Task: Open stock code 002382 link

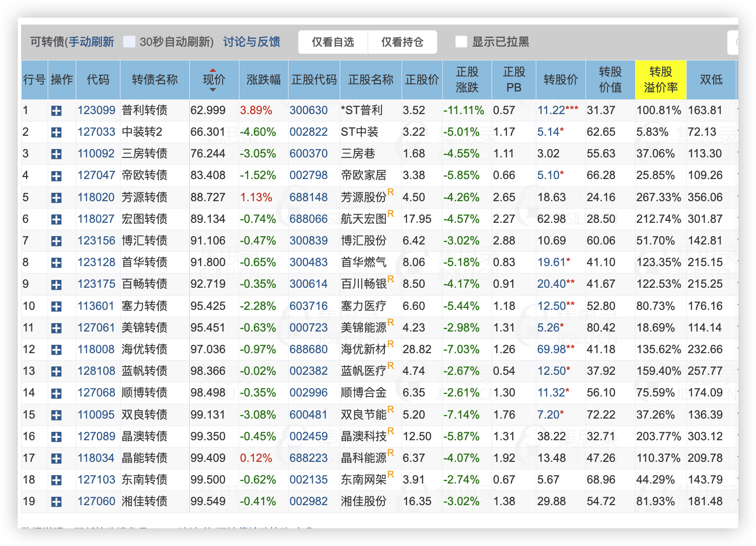Action: [x=308, y=371]
